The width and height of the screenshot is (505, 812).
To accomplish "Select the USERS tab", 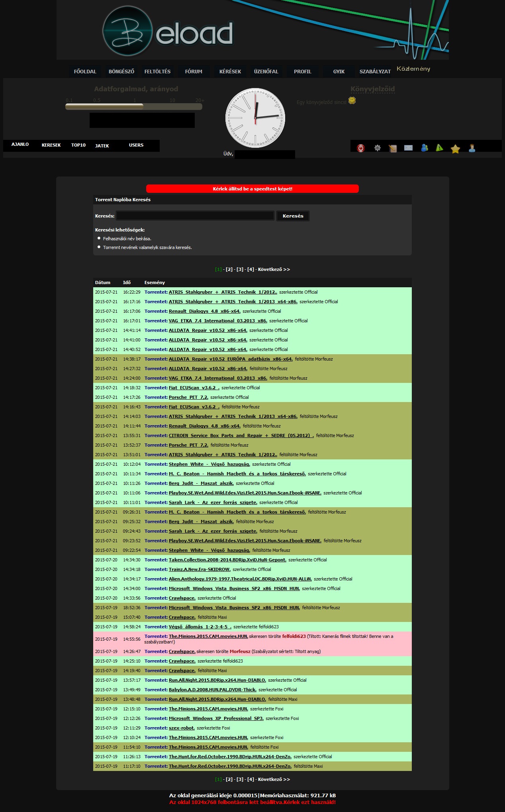I will coord(136,145).
